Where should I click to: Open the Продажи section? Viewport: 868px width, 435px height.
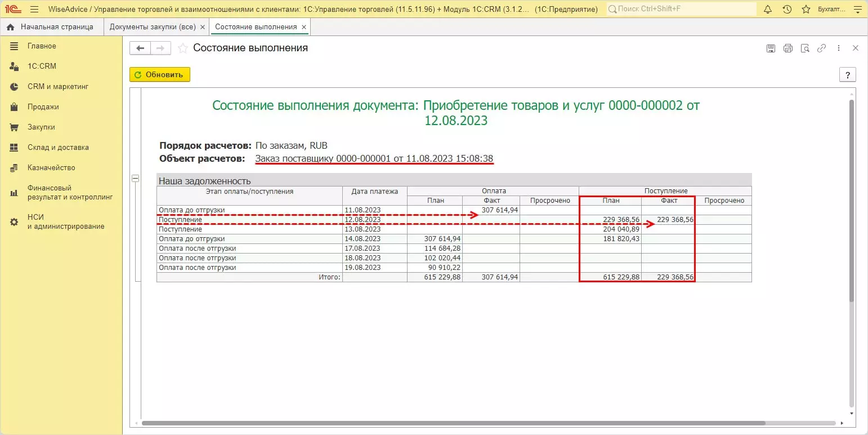pos(61,107)
